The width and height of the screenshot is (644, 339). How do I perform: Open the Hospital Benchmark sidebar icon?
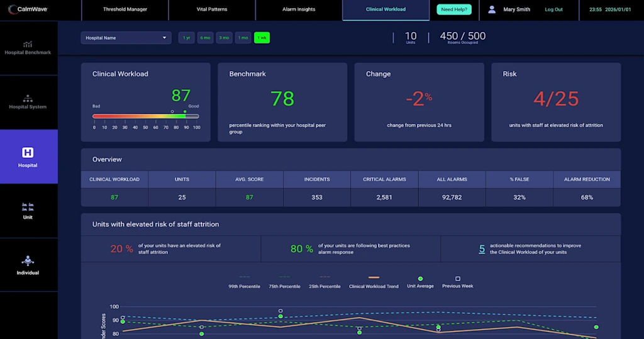coord(28,44)
